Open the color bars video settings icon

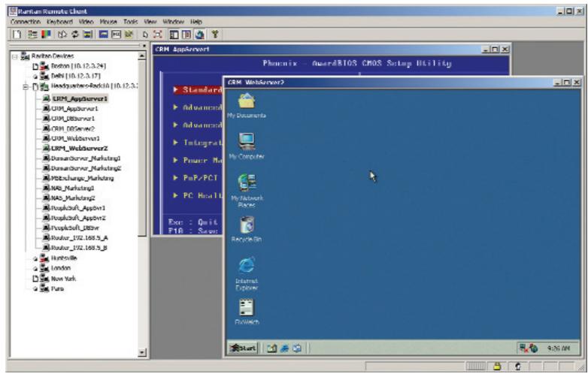tap(46, 35)
